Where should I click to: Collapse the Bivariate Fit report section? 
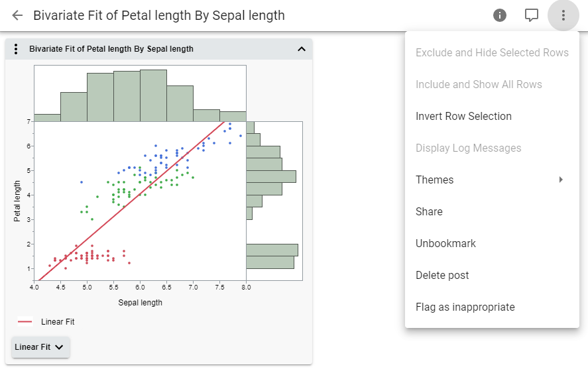coord(302,49)
